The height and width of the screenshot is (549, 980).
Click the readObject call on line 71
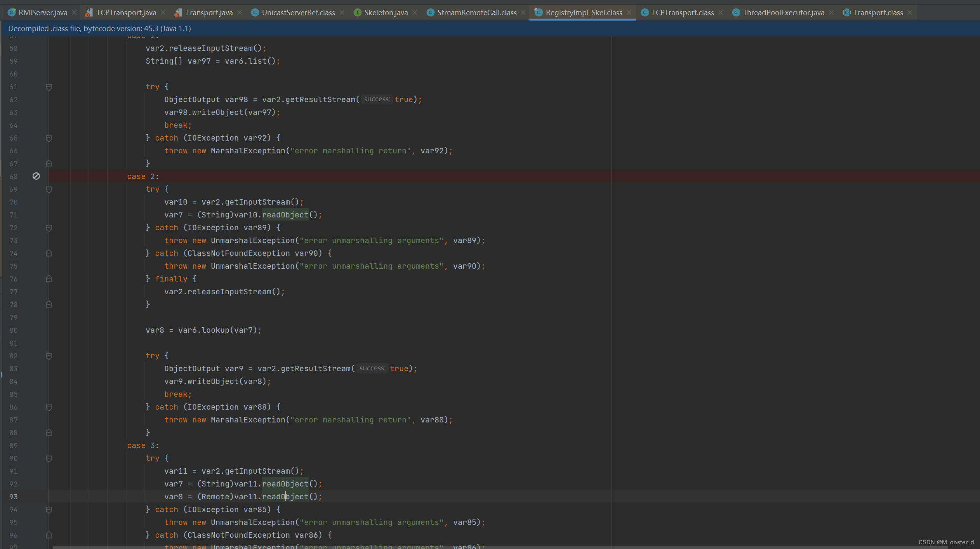click(285, 215)
